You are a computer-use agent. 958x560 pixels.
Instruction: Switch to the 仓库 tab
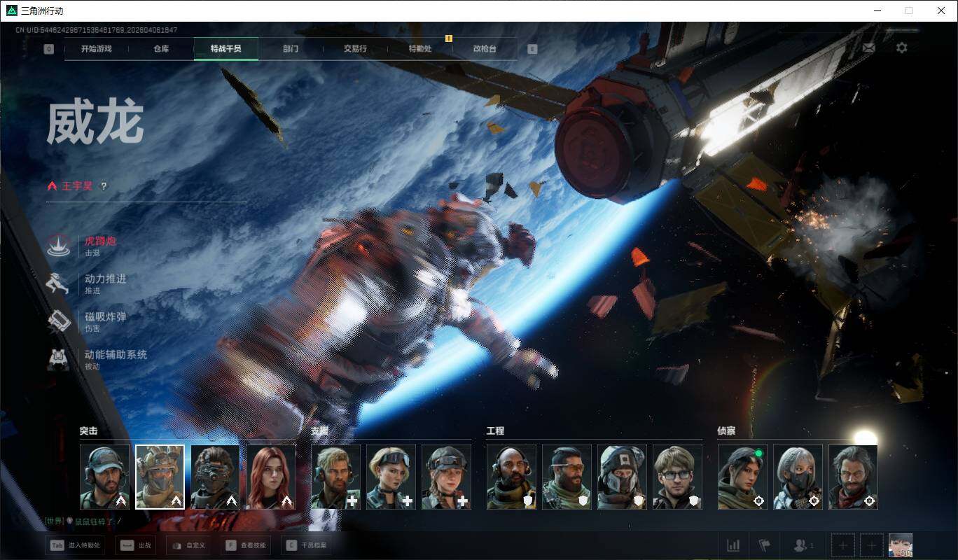pos(161,49)
